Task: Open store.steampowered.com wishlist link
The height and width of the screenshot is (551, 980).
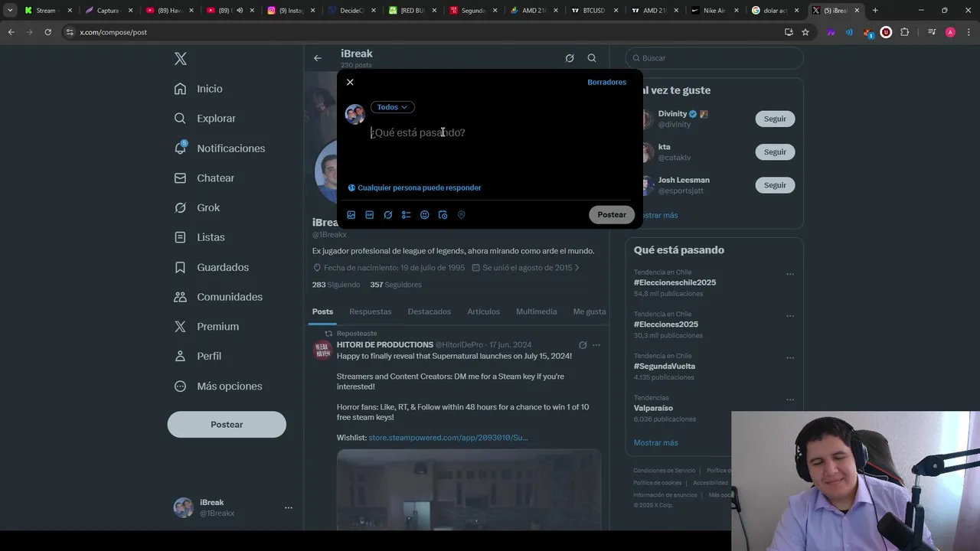Action: tap(448, 438)
